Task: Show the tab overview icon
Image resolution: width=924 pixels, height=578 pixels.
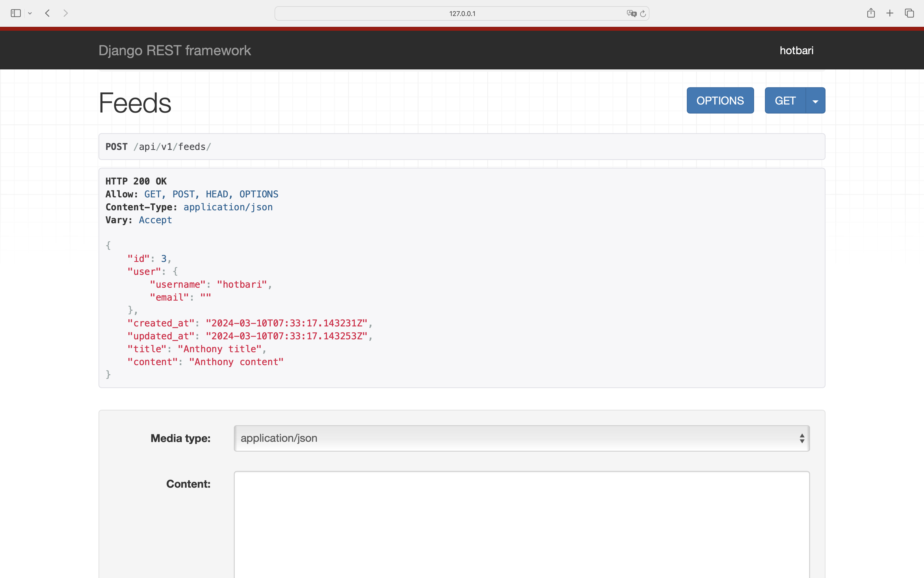Action: [x=909, y=13]
